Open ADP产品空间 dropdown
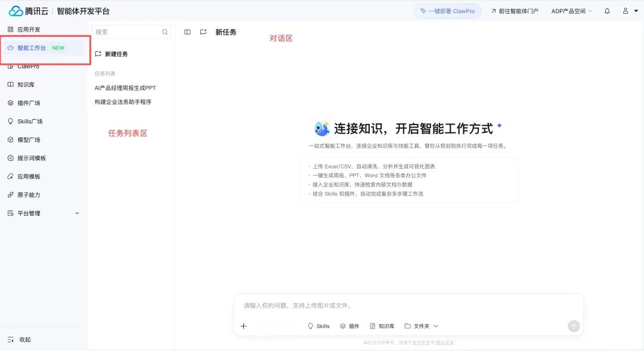 pos(571,11)
